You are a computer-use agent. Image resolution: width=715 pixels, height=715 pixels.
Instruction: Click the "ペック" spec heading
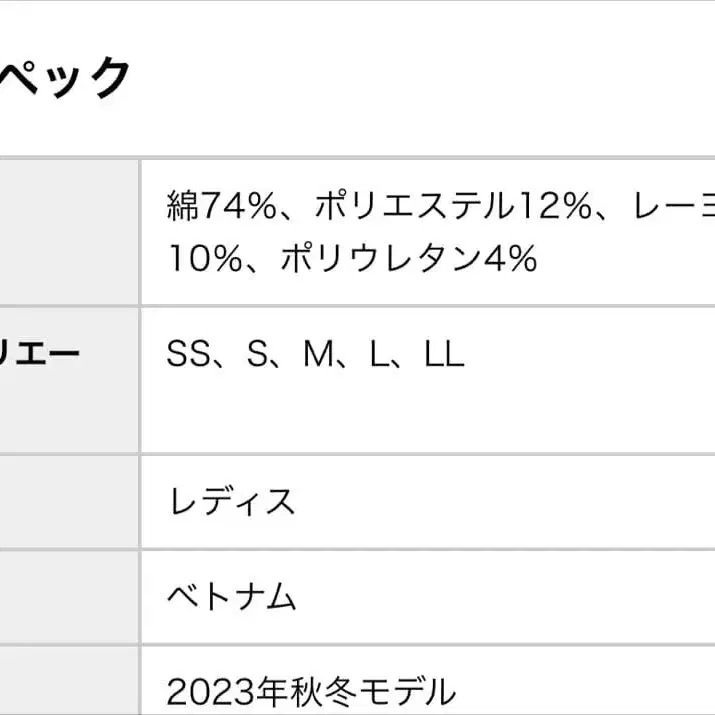click(x=66, y=78)
